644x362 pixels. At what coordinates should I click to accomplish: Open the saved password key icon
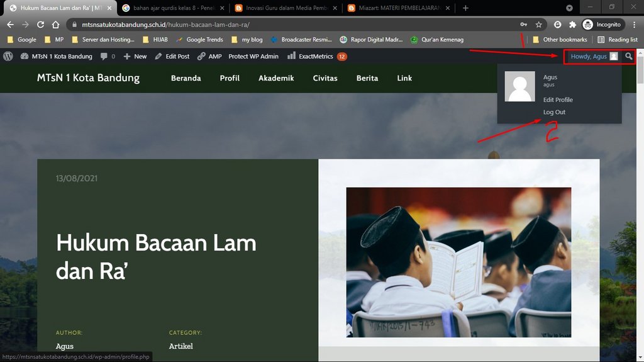[523, 25]
